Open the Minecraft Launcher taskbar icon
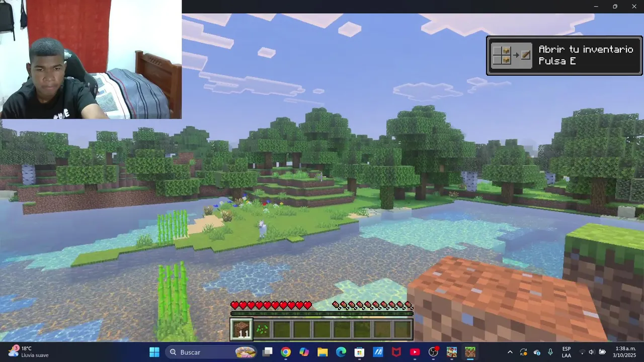 pyautogui.click(x=452, y=352)
